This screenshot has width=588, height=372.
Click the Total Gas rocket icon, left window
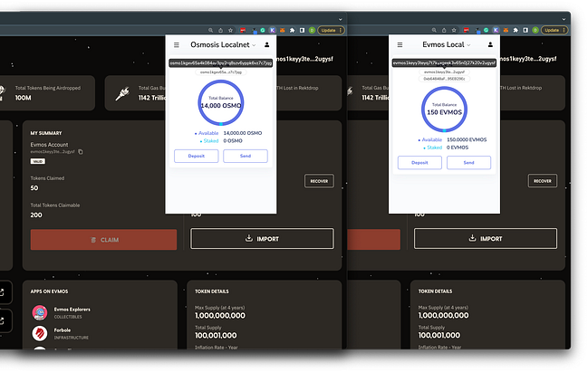[x=122, y=93]
